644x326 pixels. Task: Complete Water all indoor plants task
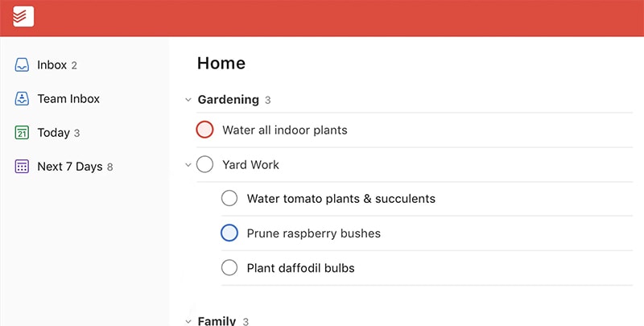click(x=204, y=130)
